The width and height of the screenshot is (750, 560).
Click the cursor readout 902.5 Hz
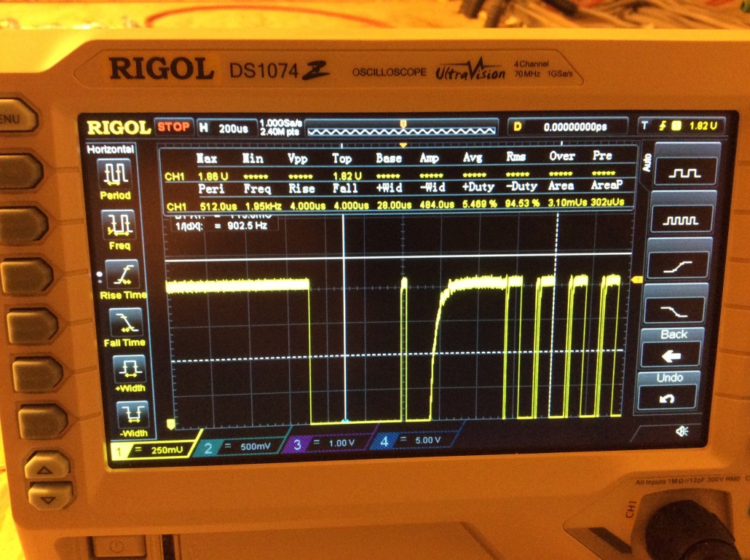click(247, 225)
